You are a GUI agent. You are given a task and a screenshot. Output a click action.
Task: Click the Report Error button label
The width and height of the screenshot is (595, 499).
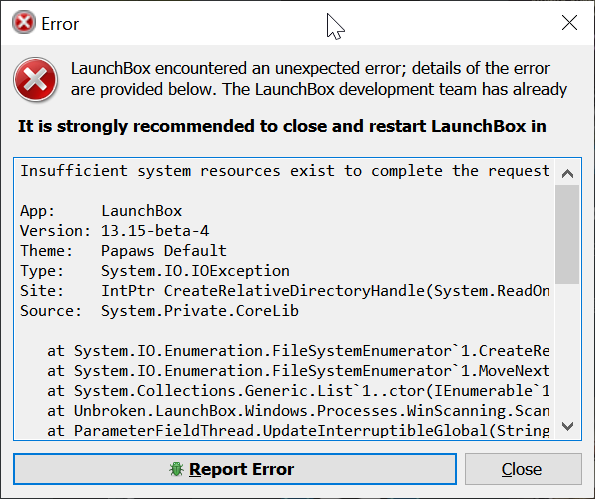coord(241,469)
